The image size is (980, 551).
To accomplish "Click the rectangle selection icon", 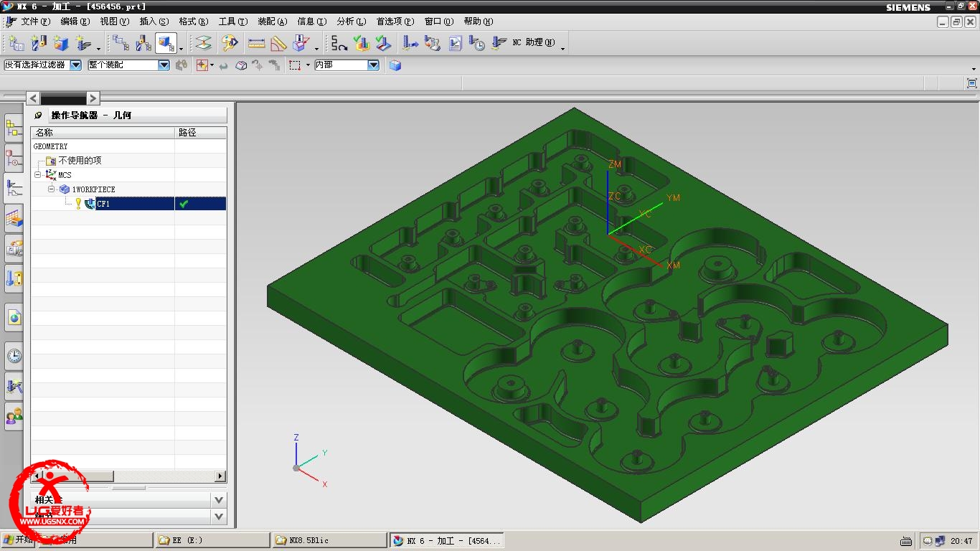I will 295,65.
